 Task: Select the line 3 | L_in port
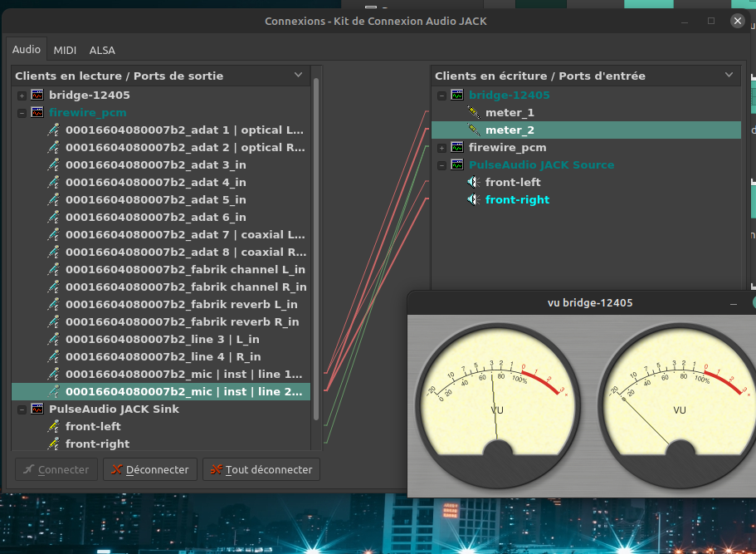[162, 339]
